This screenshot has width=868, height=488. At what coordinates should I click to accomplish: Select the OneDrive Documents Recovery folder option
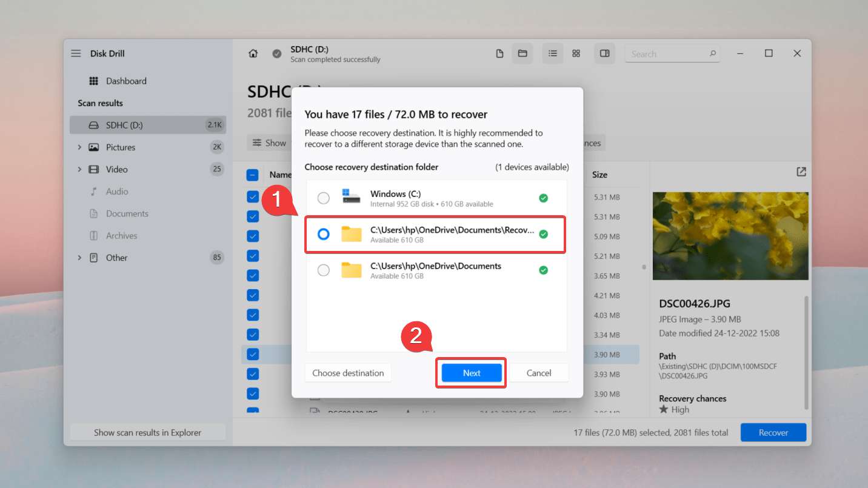click(x=324, y=234)
